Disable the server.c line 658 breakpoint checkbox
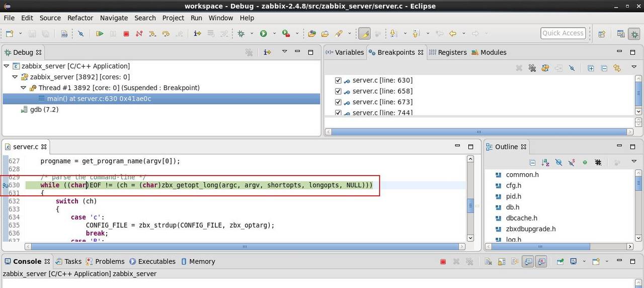Viewport: 644px width, 288px height. pos(338,91)
